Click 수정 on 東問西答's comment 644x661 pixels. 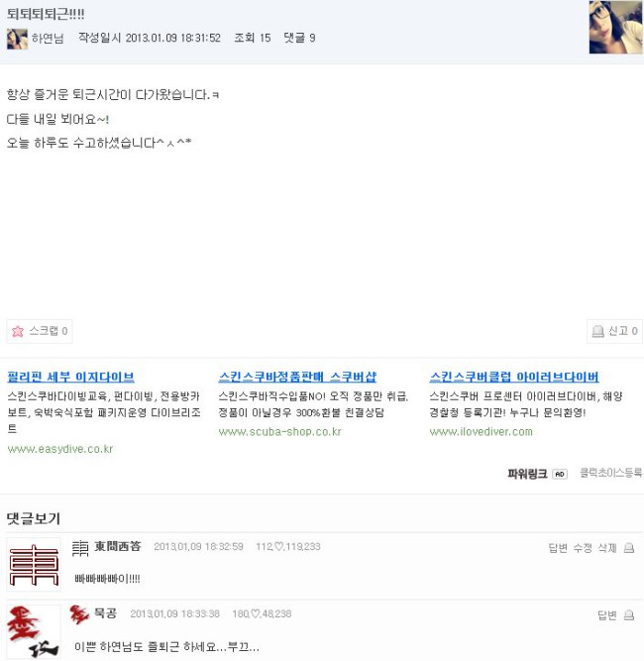click(583, 548)
